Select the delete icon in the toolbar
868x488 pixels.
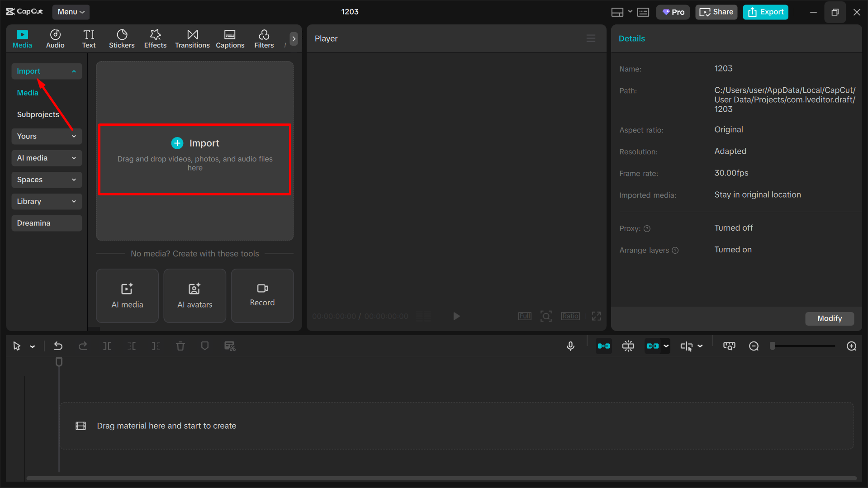pyautogui.click(x=180, y=346)
